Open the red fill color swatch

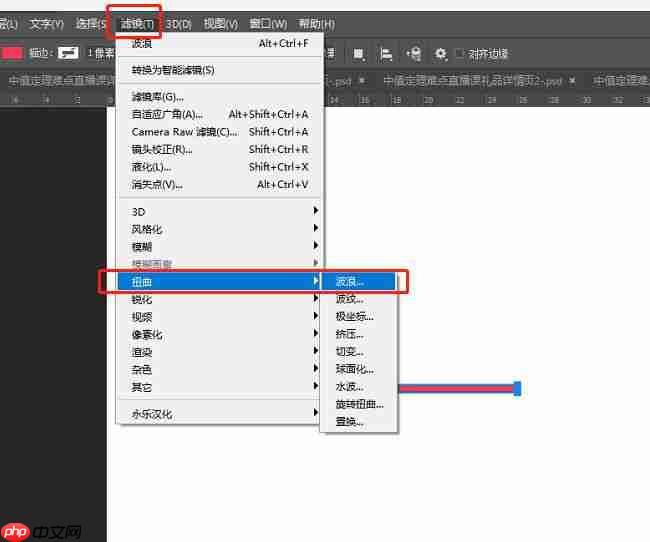coord(12,53)
